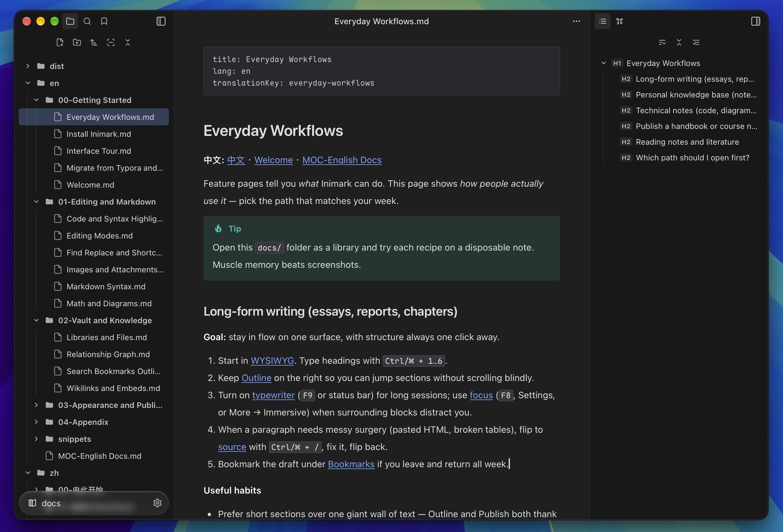The height and width of the screenshot is (532, 783).
Task: Open the document more options menu
Action: 577,21
